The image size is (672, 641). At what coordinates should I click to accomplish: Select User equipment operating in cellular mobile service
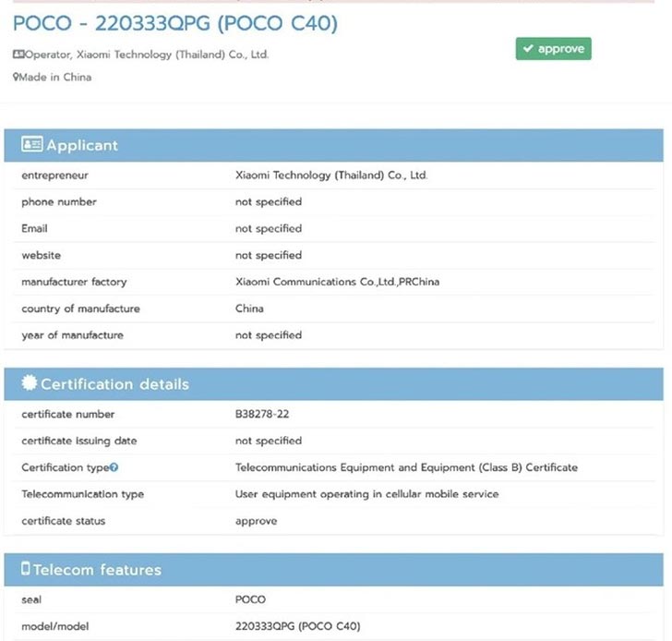click(366, 494)
